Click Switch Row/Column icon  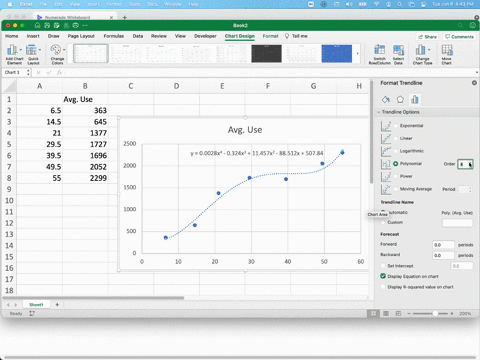point(379,50)
